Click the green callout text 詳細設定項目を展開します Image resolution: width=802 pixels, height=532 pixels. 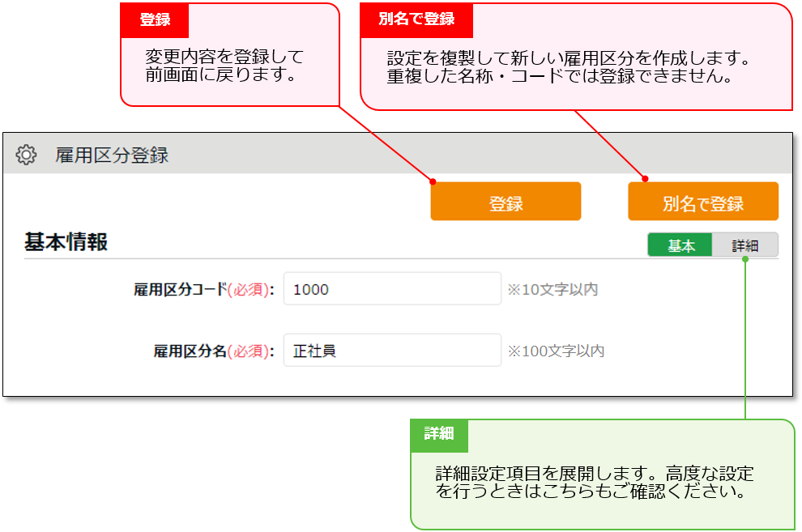click(x=594, y=482)
